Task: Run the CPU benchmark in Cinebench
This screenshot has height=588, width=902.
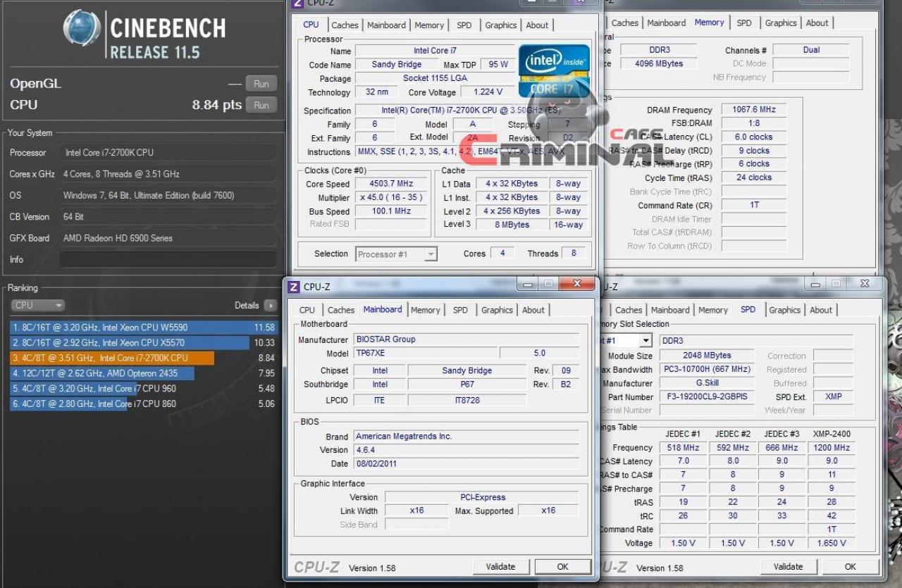Action: [x=261, y=105]
